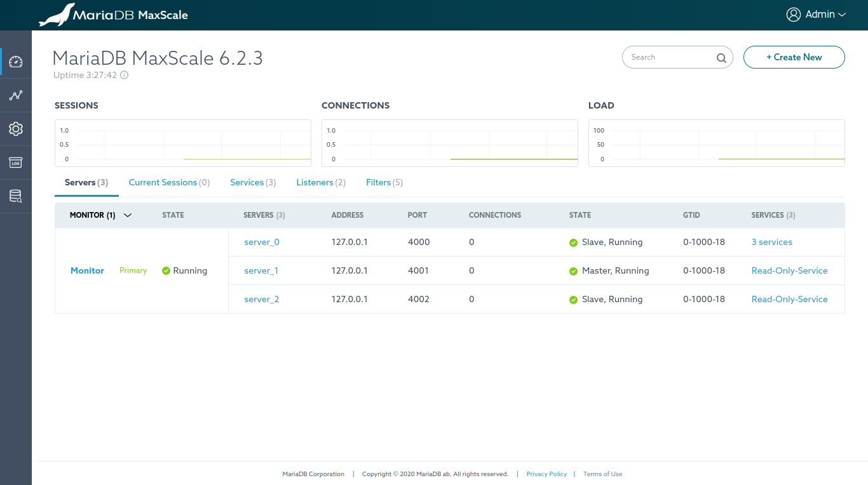Open the Admin user dropdown menu
Screen dimensions: 868x485
(x=817, y=15)
